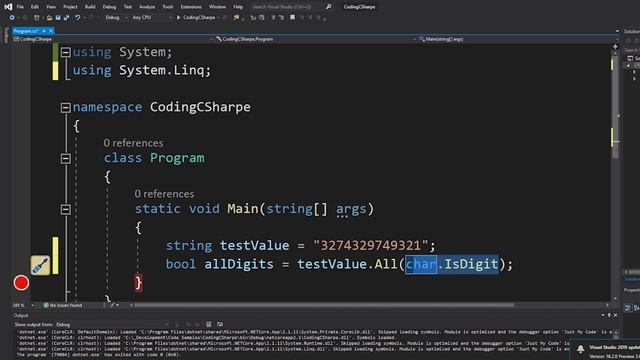Close the Program.cs tab
This screenshot has width=640, height=360.
(51, 31)
